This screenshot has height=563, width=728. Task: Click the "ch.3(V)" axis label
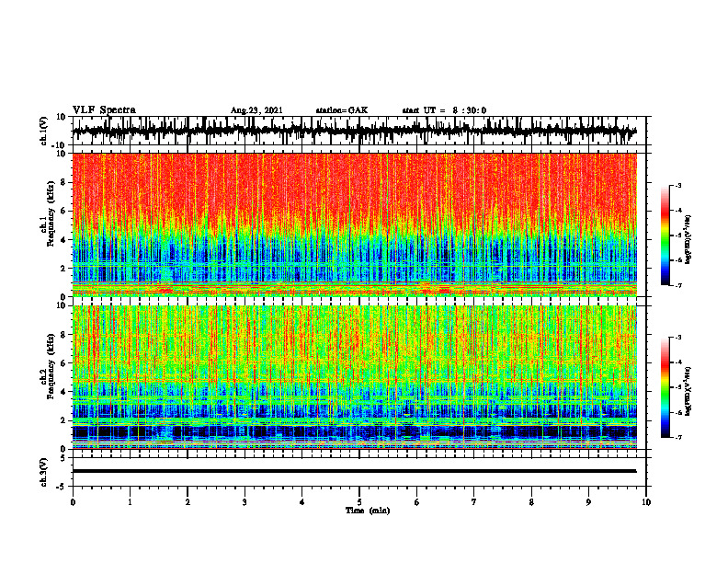pos(44,472)
